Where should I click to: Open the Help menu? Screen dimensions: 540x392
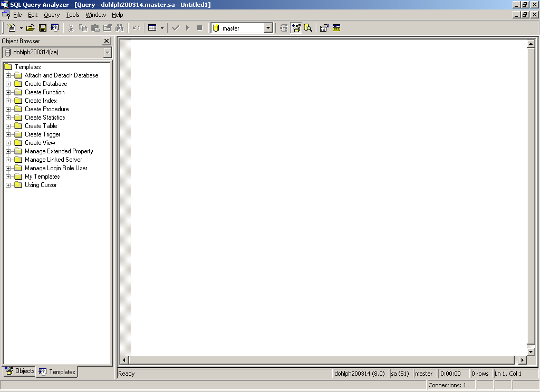[x=118, y=15]
